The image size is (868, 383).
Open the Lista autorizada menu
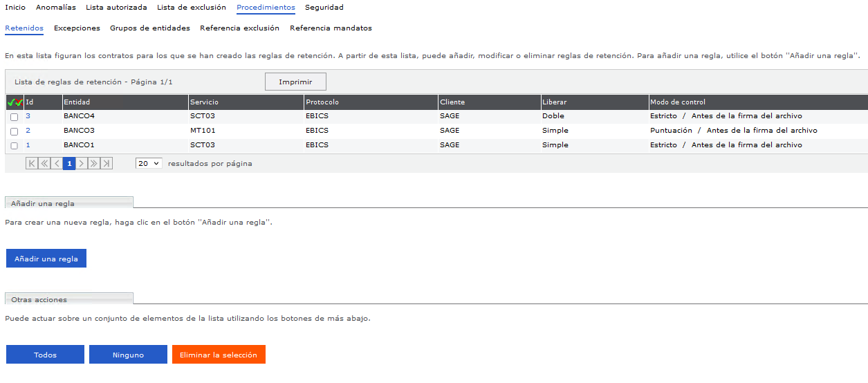pos(116,8)
